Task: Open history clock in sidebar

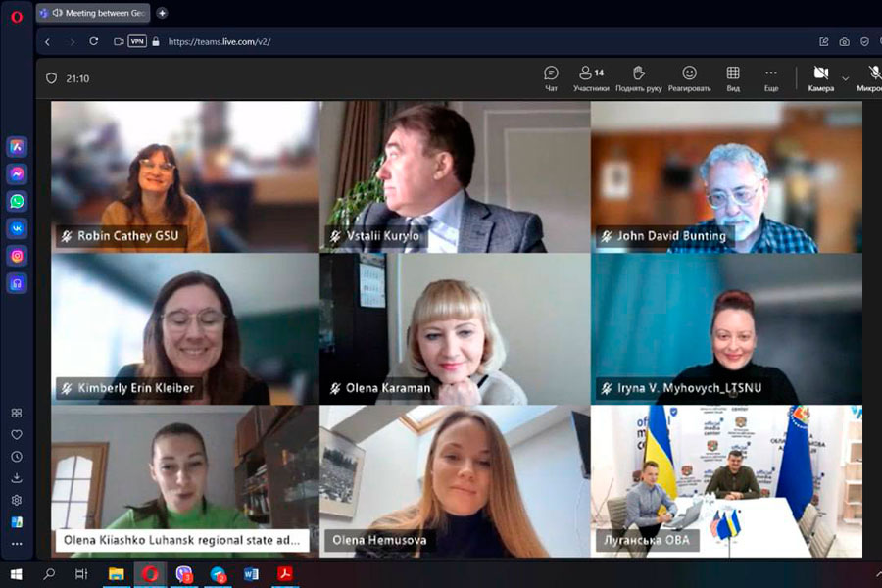Action: [x=17, y=457]
